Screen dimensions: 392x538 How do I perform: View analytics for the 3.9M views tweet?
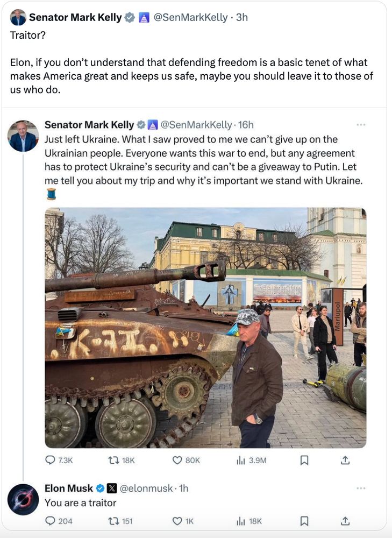point(241,460)
